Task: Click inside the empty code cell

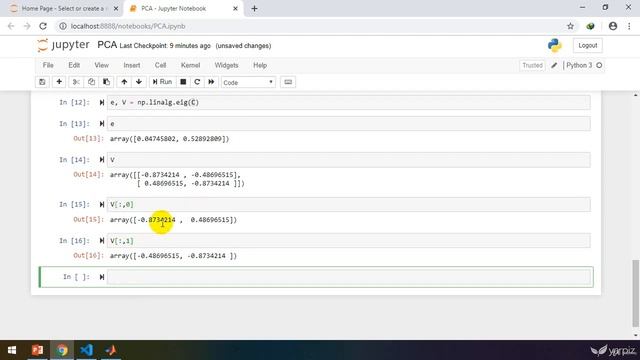Action: pyautogui.click(x=349, y=277)
